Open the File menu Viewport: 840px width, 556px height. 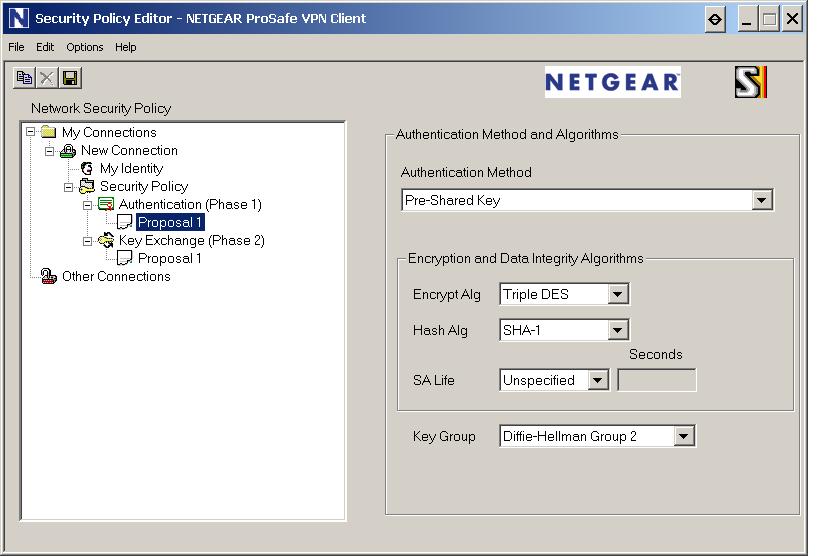tap(16, 47)
